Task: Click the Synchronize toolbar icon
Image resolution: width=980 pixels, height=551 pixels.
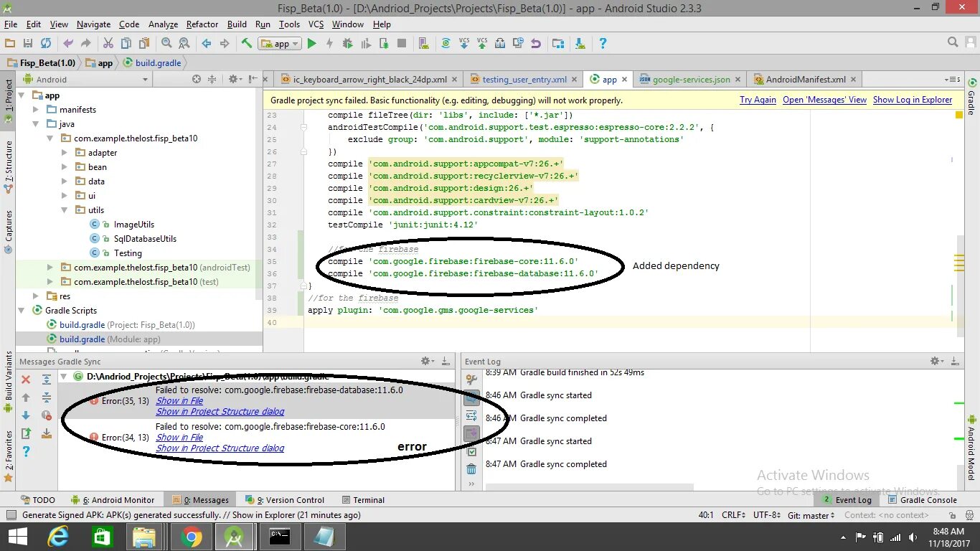Action: coord(46,44)
